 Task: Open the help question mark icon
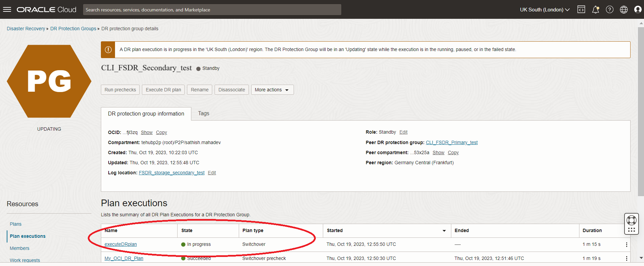[x=610, y=9]
